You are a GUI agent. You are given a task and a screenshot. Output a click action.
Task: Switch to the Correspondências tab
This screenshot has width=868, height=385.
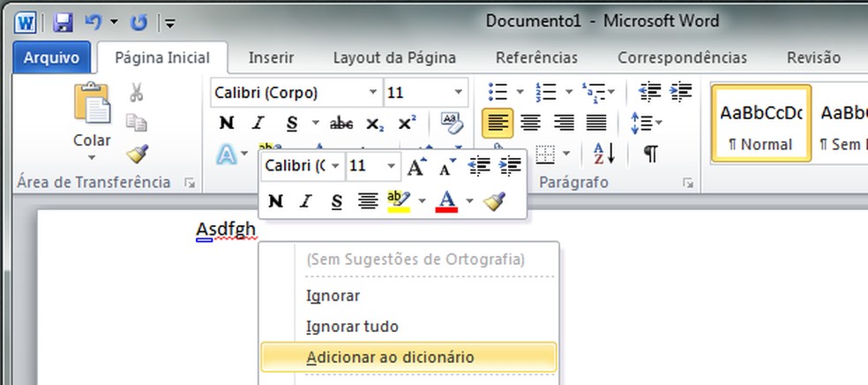pyautogui.click(x=682, y=57)
